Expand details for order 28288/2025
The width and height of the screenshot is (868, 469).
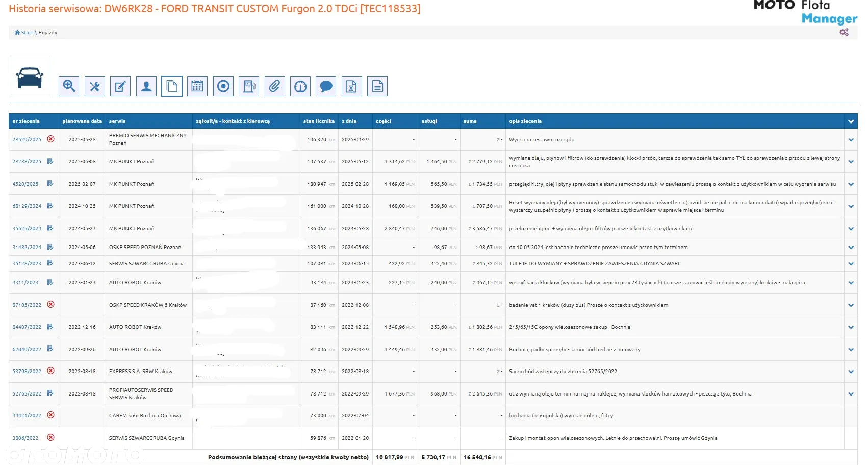pos(851,162)
